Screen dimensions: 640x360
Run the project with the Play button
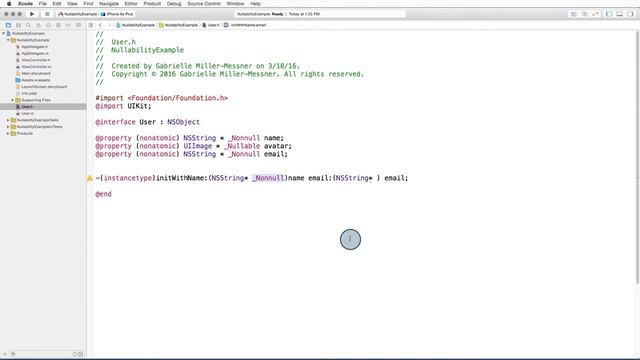[x=32, y=14]
